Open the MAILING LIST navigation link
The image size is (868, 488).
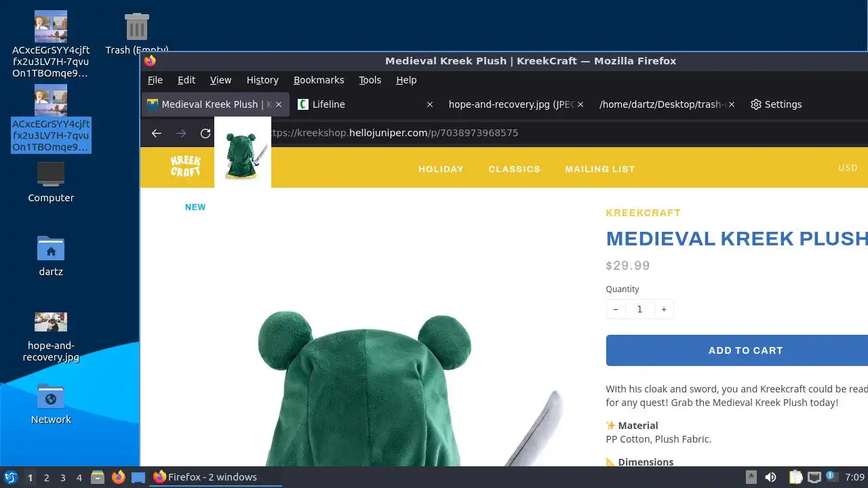click(600, 169)
